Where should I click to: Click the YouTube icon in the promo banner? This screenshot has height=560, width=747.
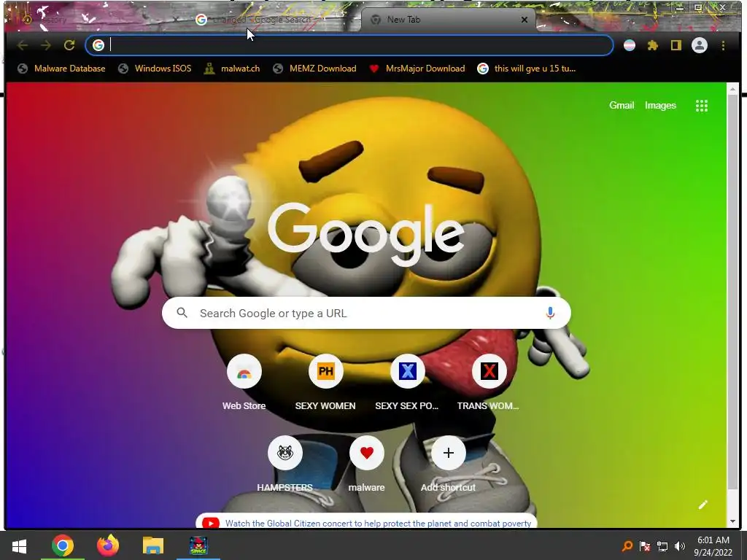coord(211,524)
